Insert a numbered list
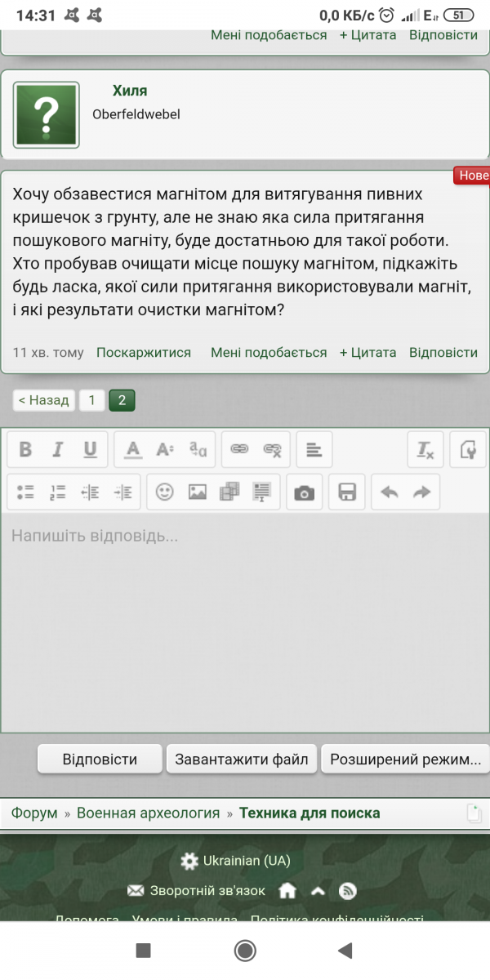Viewport: 490px width, 980px height. click(57, 492)
